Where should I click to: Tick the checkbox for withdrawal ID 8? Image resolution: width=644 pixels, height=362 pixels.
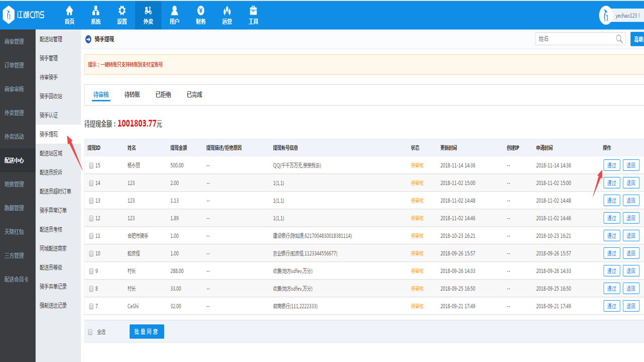pyautogui.click(x=91, y=289)
